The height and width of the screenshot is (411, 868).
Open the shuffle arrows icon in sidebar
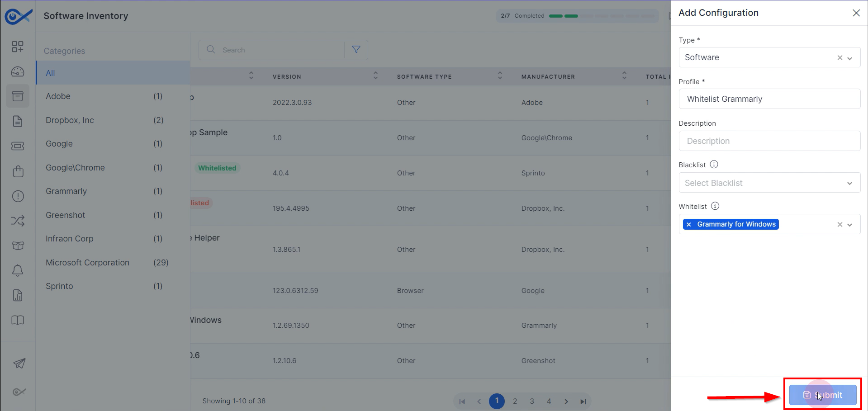pos(18,221)
